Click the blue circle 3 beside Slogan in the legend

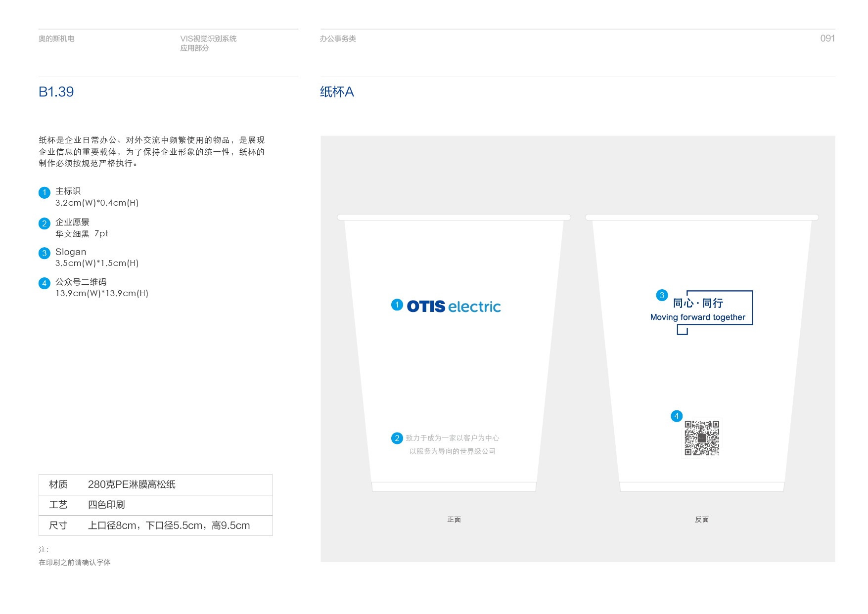pos(45,253)
